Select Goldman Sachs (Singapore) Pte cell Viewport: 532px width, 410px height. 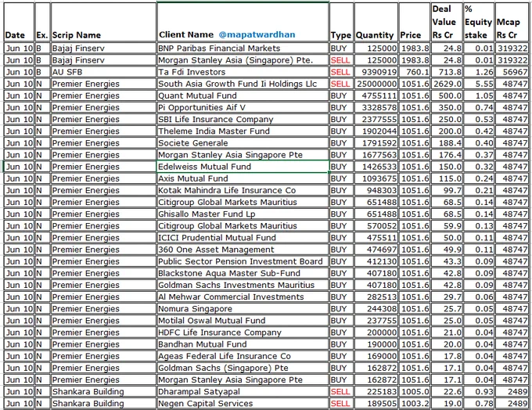243,368
